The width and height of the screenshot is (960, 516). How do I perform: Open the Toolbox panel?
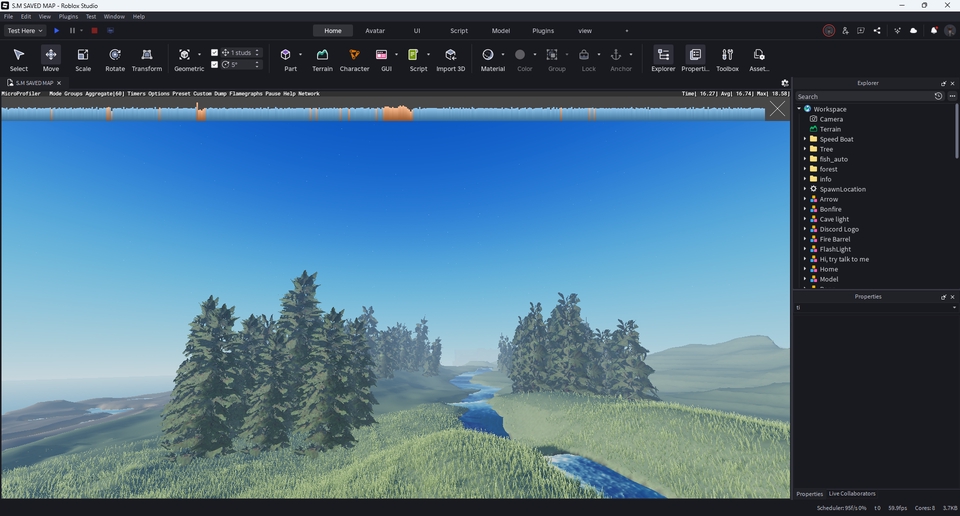(x=727, y=59)
